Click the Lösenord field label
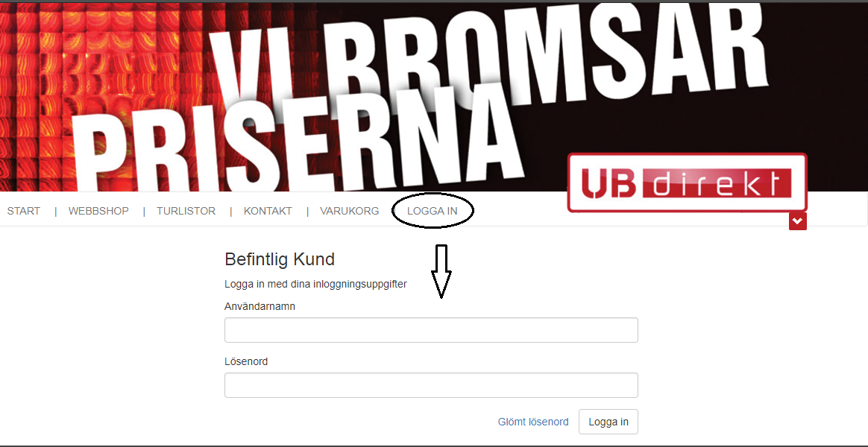The height and width of the screenshot is (447, 868). (246, 362)
